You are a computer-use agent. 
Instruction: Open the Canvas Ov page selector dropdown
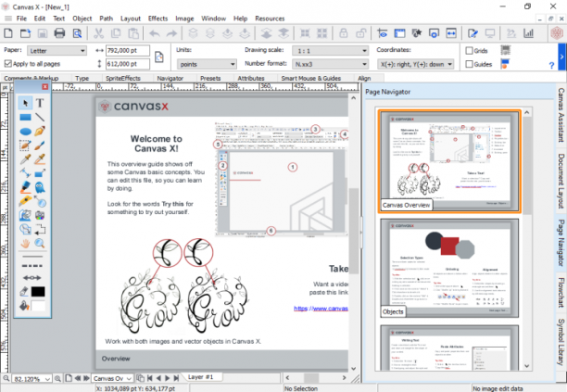(112, 379)
